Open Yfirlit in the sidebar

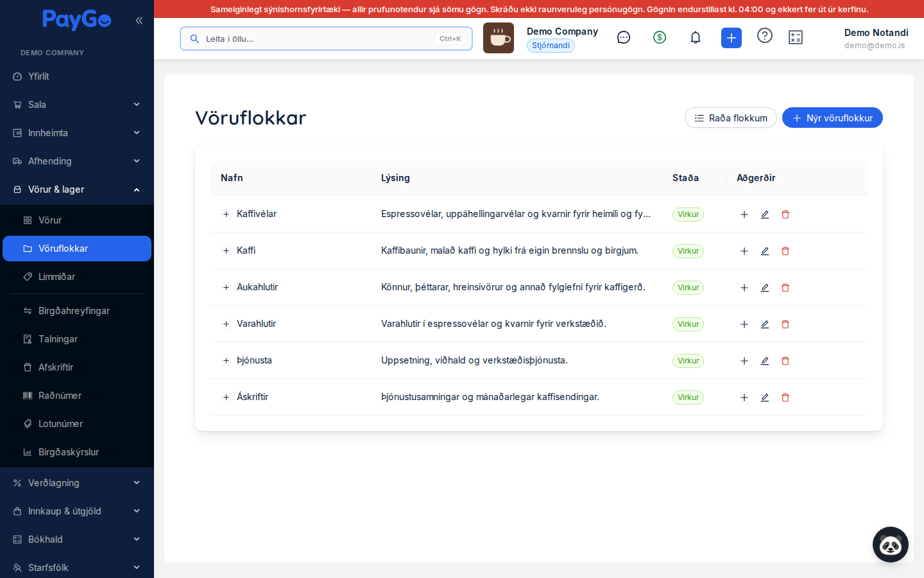tap(77, 76)
